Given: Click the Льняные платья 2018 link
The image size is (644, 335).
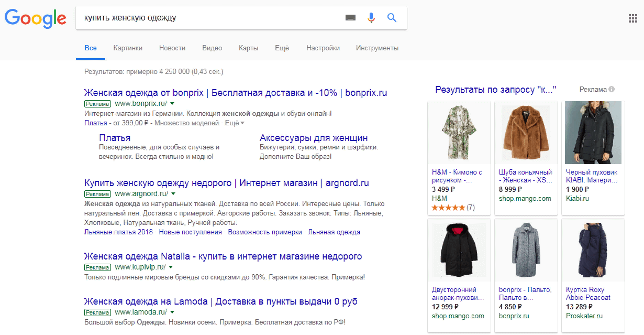Looking at the screenshot, I should pos(116,232).
